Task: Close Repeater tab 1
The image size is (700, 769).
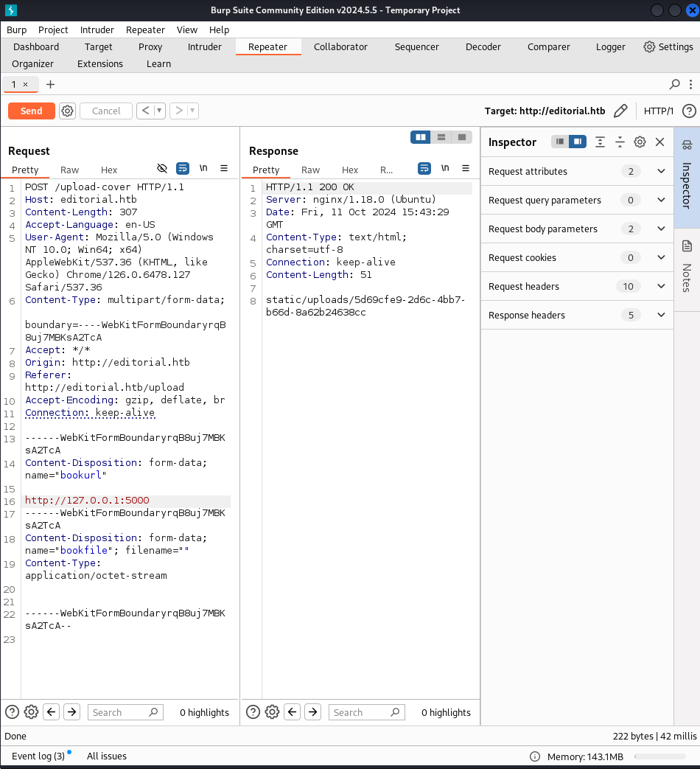Action: [x=26, y=85]
